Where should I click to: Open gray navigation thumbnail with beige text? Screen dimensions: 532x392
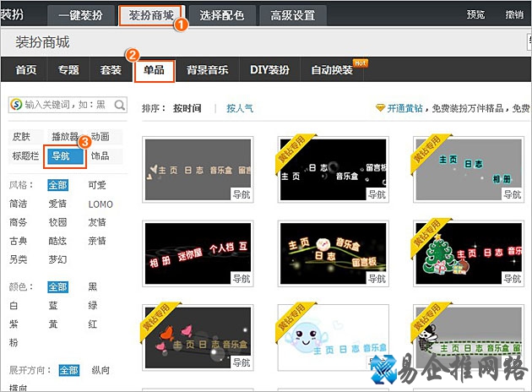[x=198, y=169]
